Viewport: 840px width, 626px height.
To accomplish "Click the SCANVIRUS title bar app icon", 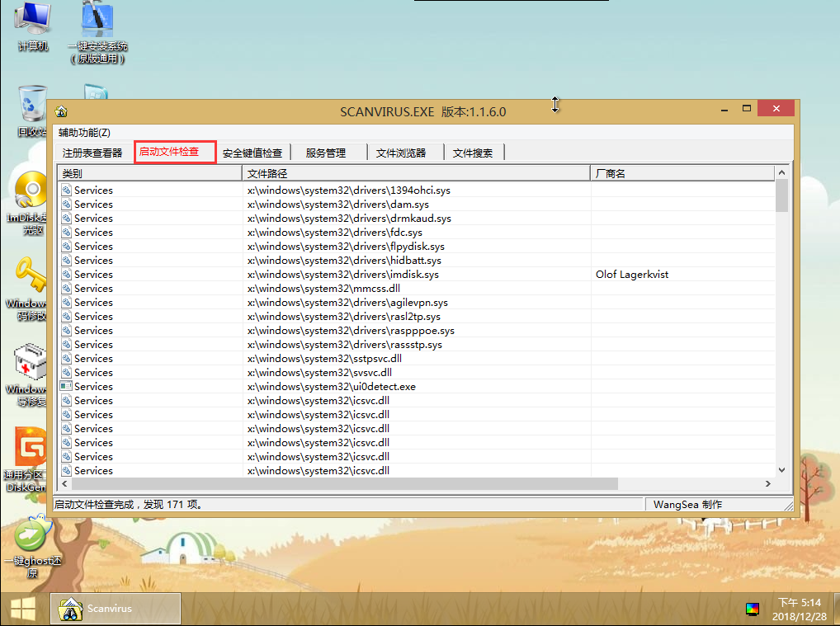I will pos(61,112).
